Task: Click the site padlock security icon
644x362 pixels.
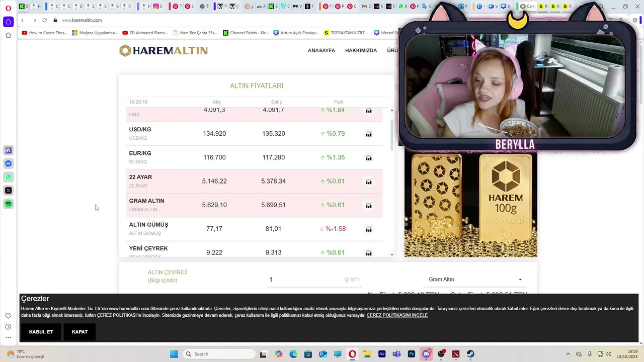Action: [55, 20]
